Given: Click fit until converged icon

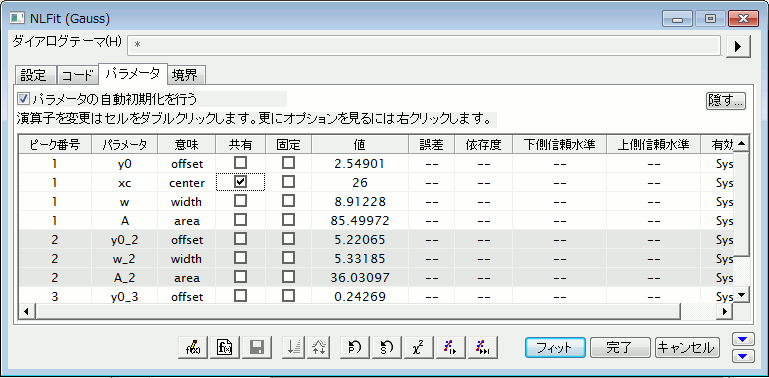Looking at the screenshot, I should tap(483, 348).
